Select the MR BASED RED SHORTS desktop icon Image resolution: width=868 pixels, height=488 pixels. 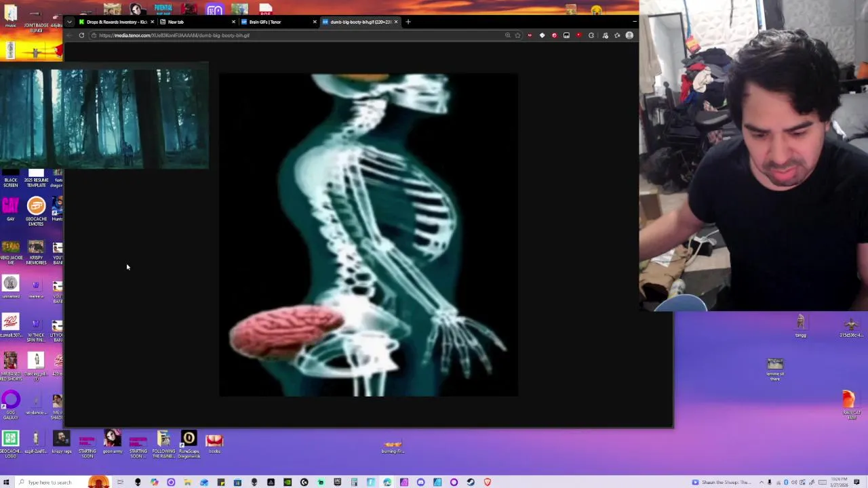pos(10,367)
